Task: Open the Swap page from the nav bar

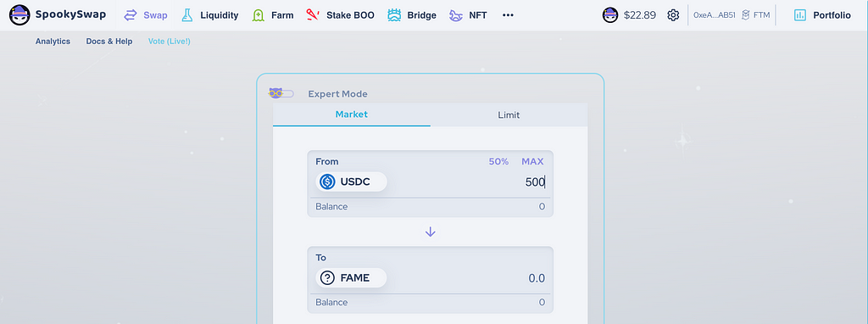Action: (146, 15)
